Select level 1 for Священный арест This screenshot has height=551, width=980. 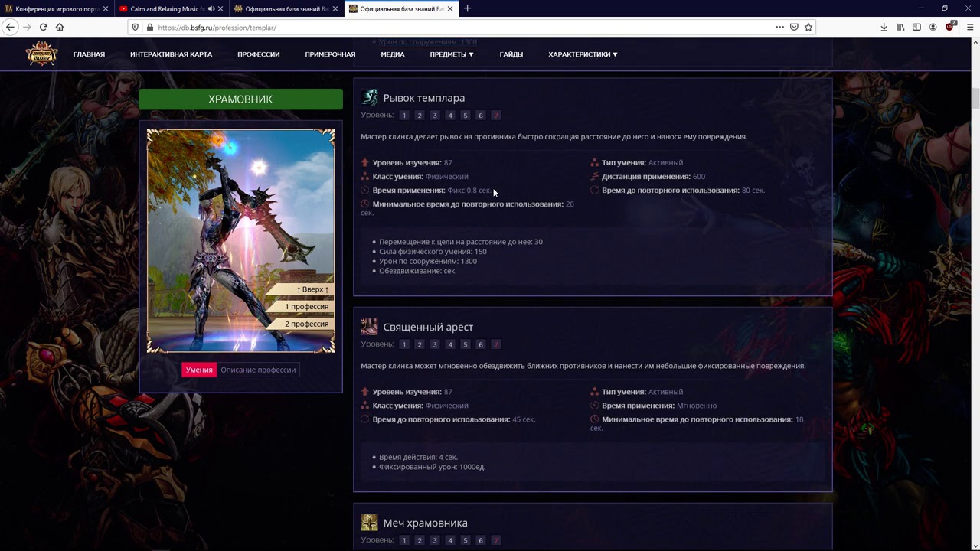(403, 344)
